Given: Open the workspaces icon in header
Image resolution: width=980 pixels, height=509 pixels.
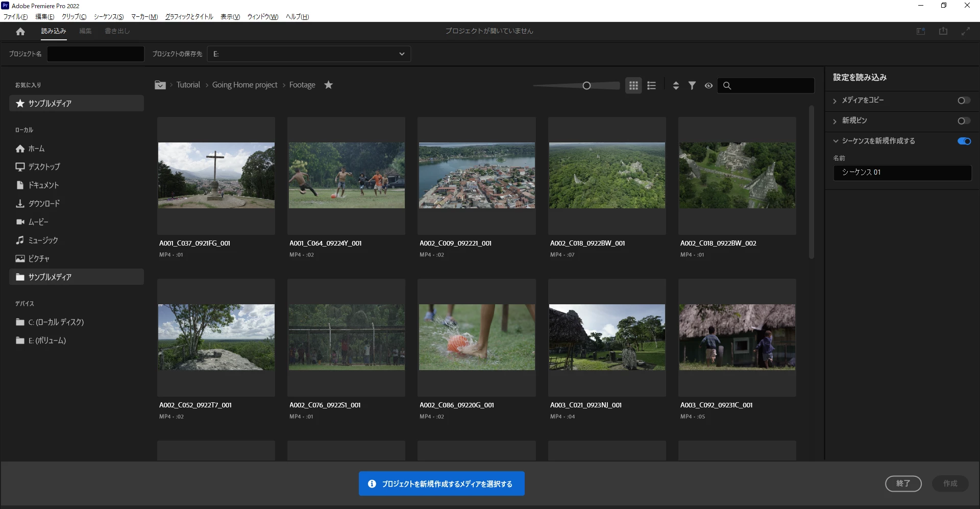Looking at the screenshot, I should [921, 31].
